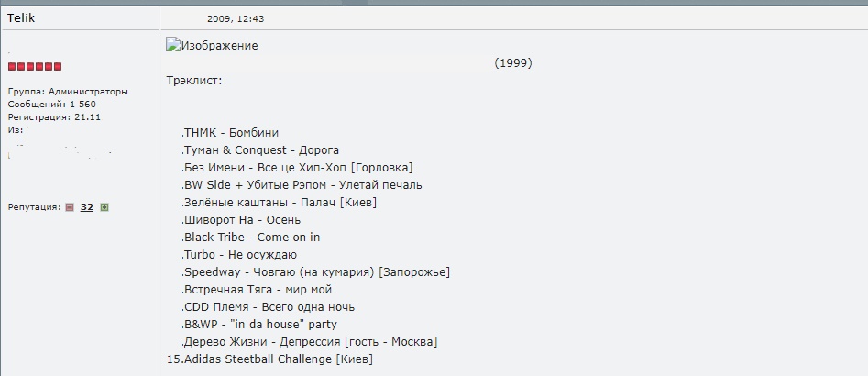Click the B&WP in da house party line

pyautogui.click(x=259, y=325)
